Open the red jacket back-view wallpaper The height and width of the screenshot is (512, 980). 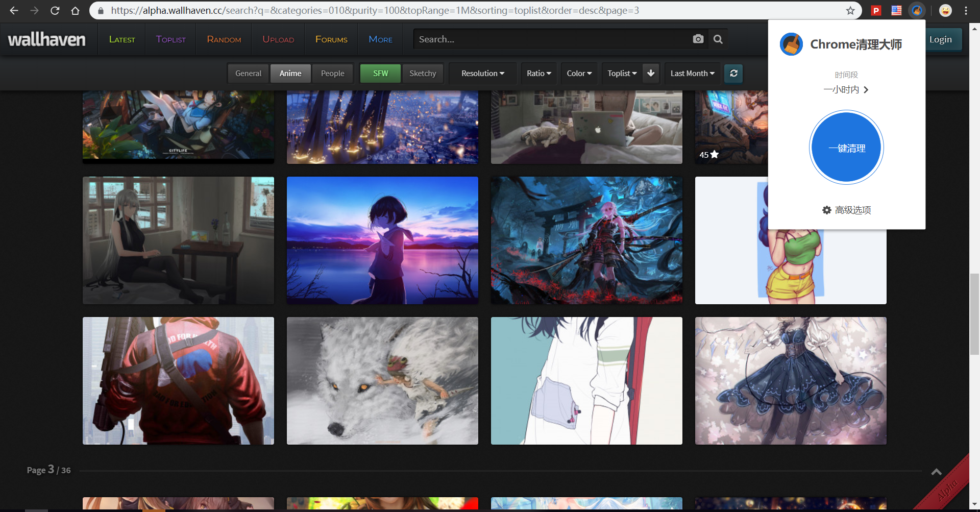click(x=178, y=381)
